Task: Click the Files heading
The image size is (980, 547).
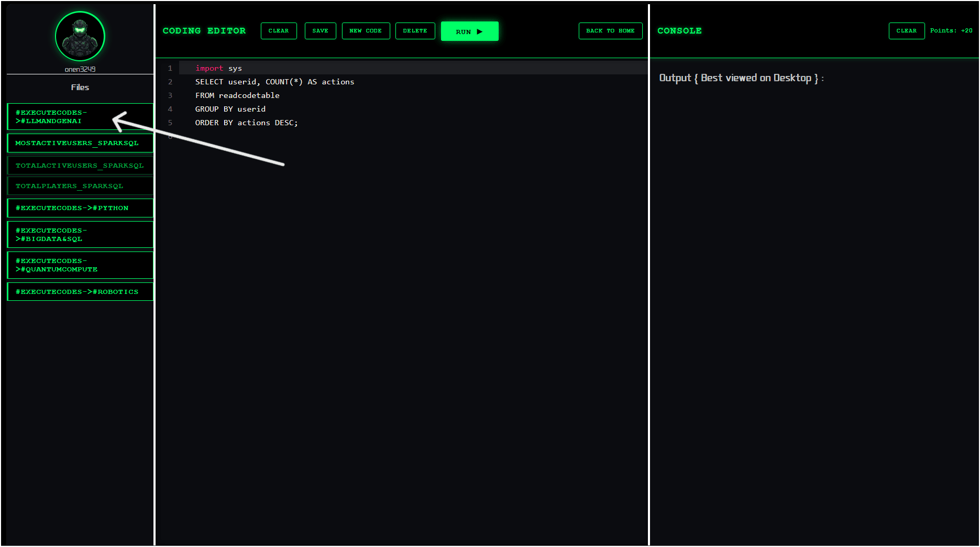Action: click(80, 87)
